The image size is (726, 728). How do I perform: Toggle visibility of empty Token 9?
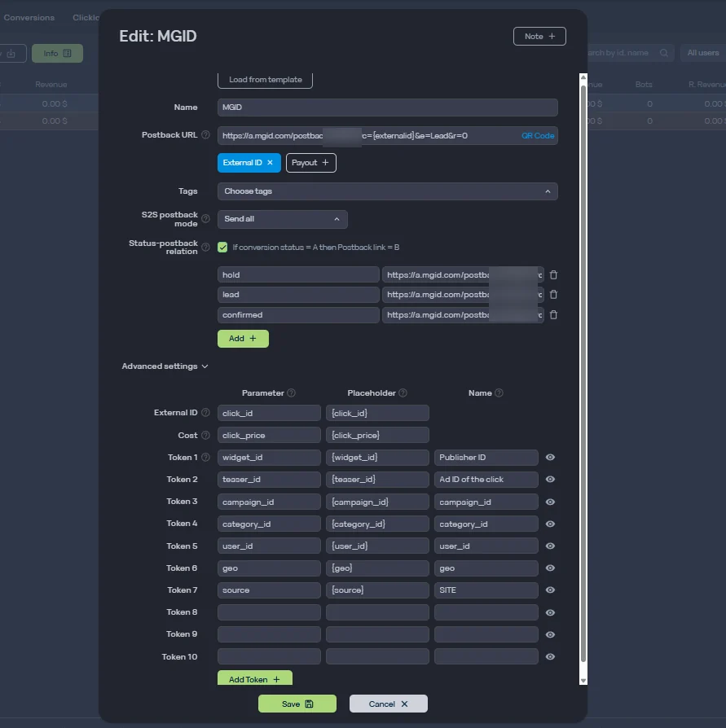(550, 634)
